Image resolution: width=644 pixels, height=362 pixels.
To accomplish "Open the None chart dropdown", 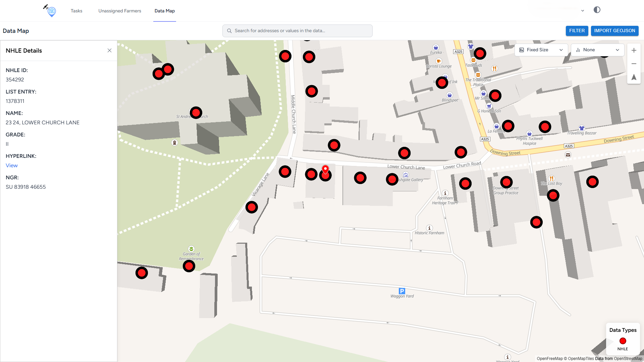I will coord(597,50).
